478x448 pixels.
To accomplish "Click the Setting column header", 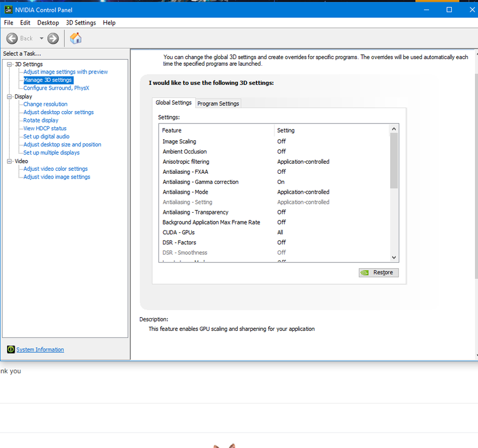I will [x=332, y=130].
